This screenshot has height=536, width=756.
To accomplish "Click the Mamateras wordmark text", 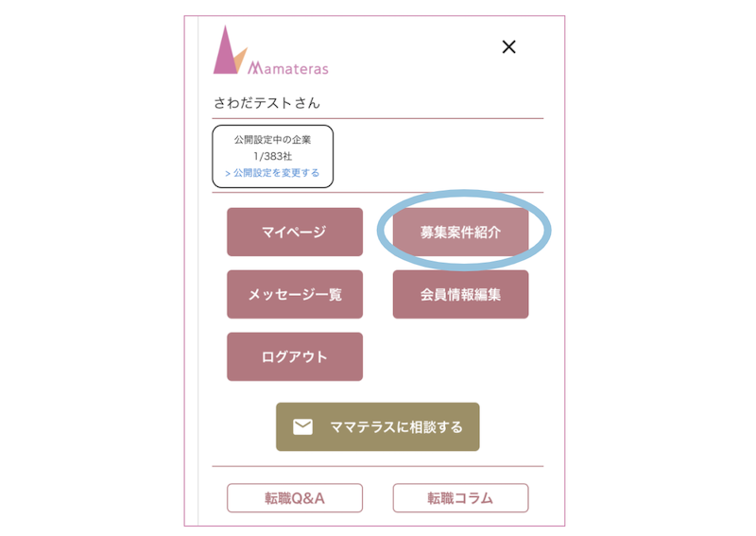I will click(x=288, y=68).
